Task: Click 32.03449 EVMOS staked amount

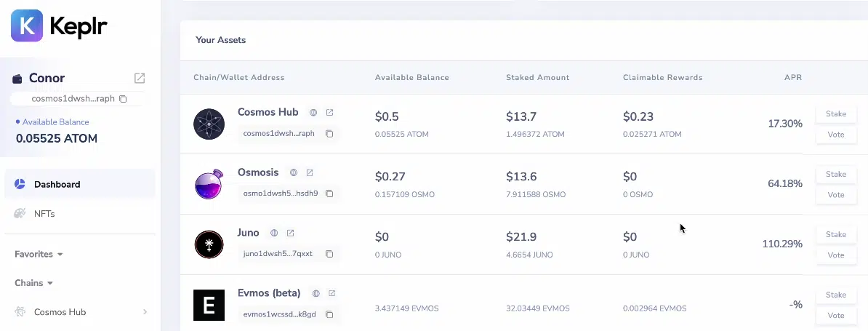Action: point(537,308)
